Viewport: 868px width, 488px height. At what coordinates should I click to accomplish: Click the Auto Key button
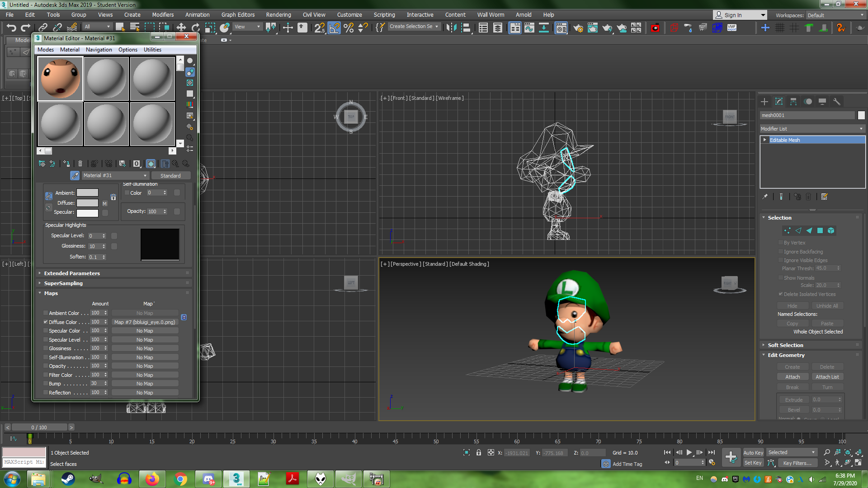click(x=753, y=452)
